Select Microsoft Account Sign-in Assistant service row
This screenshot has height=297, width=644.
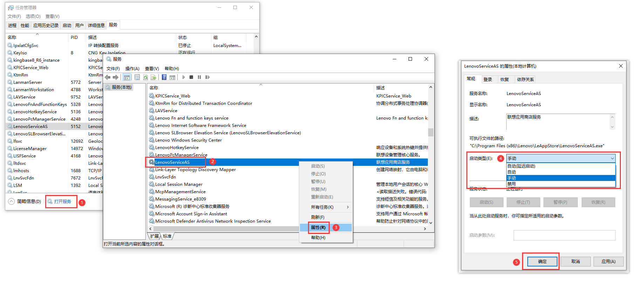[x=288, y=214]
